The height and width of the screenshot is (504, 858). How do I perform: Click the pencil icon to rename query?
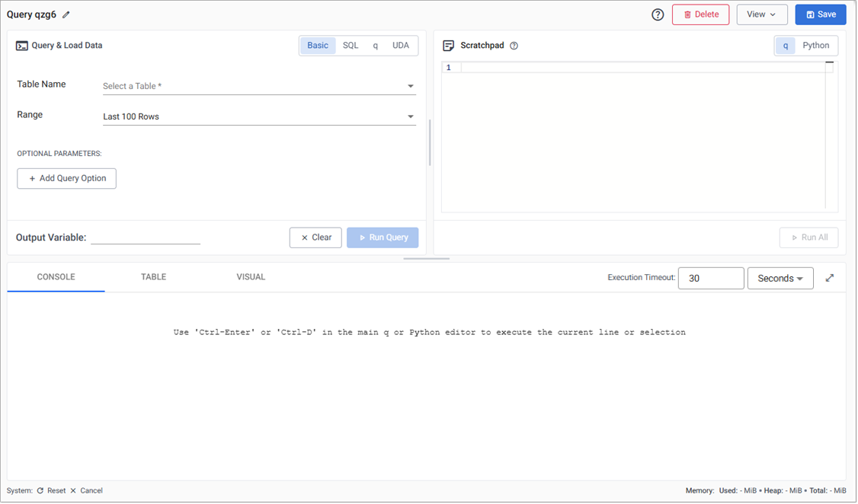coord(66,14)
